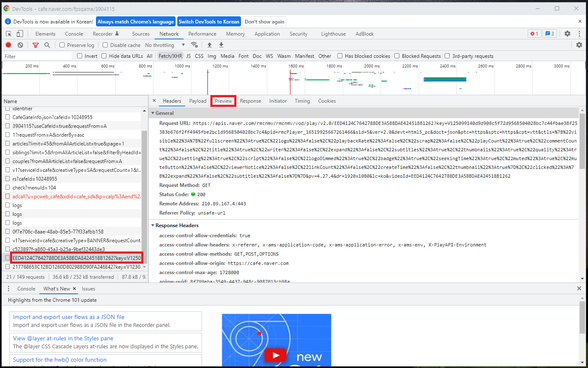Click the info icon in the infobar
This screenshot has width=588, height=368.
(8, 21)
